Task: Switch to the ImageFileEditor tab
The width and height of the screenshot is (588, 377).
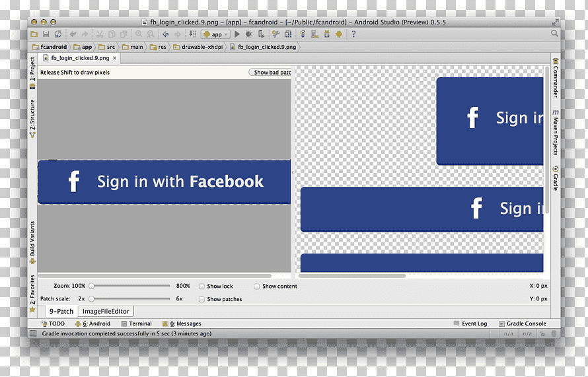Action: [106, 311]
